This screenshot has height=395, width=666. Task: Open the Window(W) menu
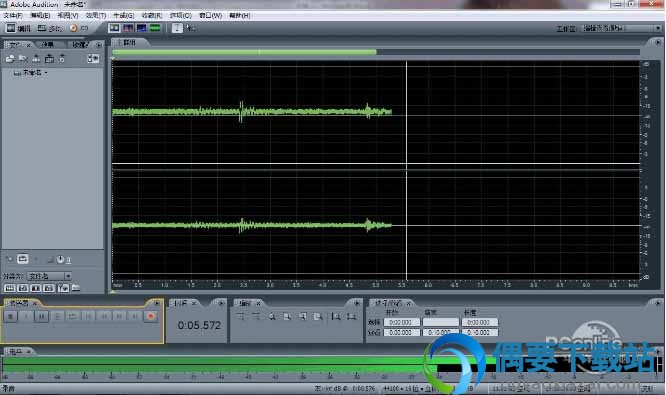tap(210, 16)
